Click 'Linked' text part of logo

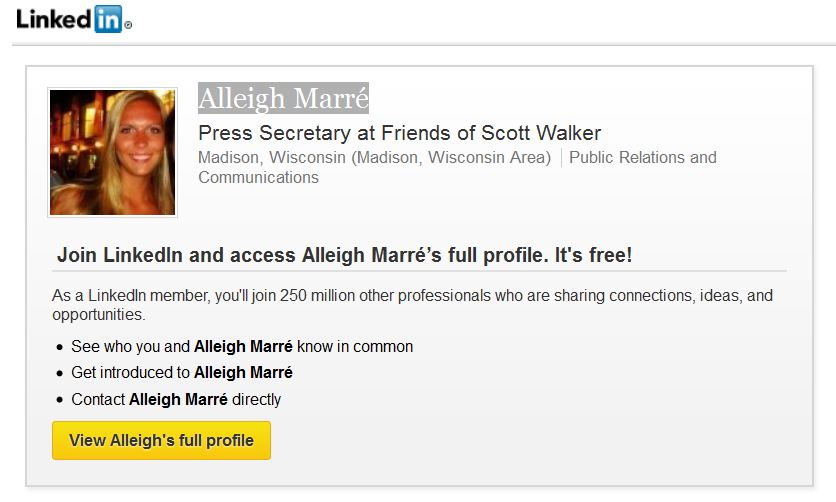pyautogui.click(x=54, y=20)
